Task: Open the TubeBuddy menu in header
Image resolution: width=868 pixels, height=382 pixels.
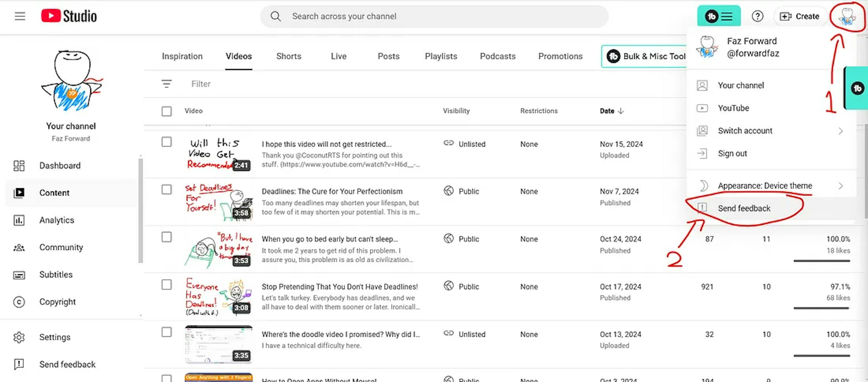Action: (719, 16)
